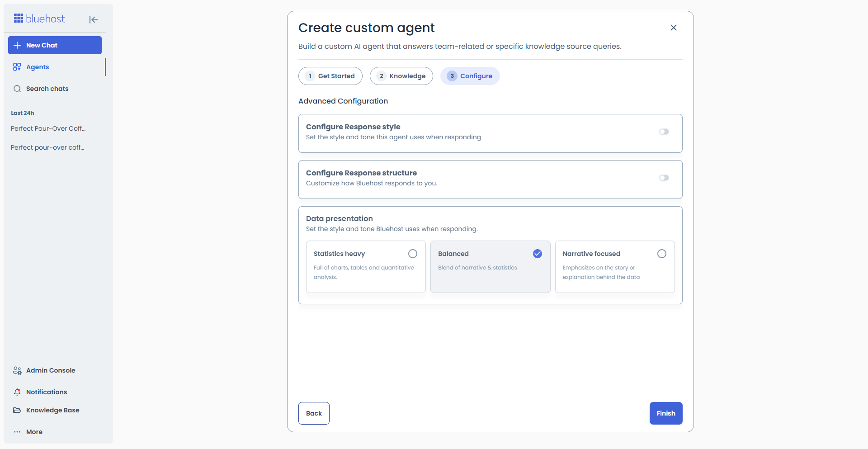This screenshot has width=868, height=449.
Task: Go to step 1 Get Started
Action: 330,76
